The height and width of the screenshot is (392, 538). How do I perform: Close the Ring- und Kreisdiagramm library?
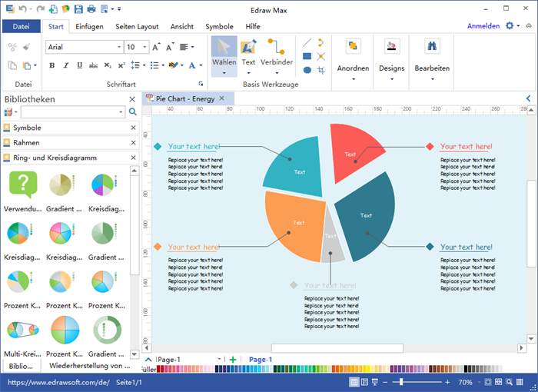(x=132, y=157)
